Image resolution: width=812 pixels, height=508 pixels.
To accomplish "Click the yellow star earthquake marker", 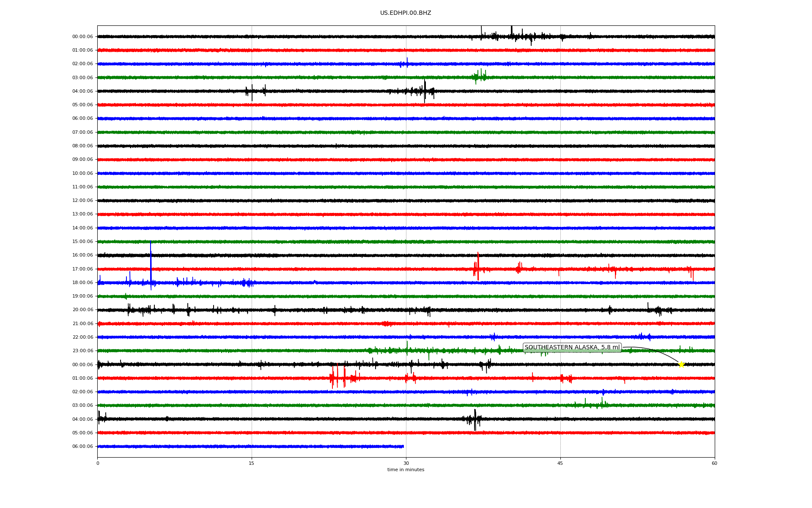I will coord(681,364).
